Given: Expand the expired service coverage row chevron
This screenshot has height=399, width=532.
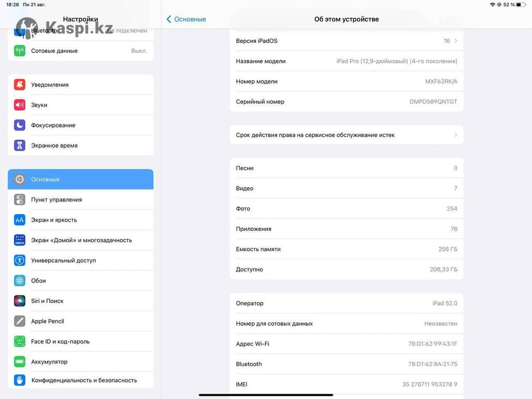Looking at the screenshot, I should 456,135.
